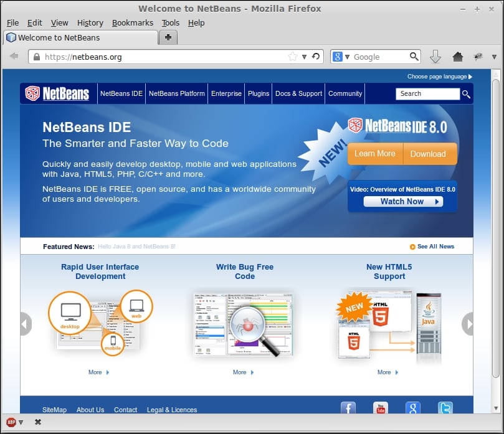This screenshot has width=504, height=434.
Task: Open the Adblock Plus dropdown arrow
Action: (20, 422)
